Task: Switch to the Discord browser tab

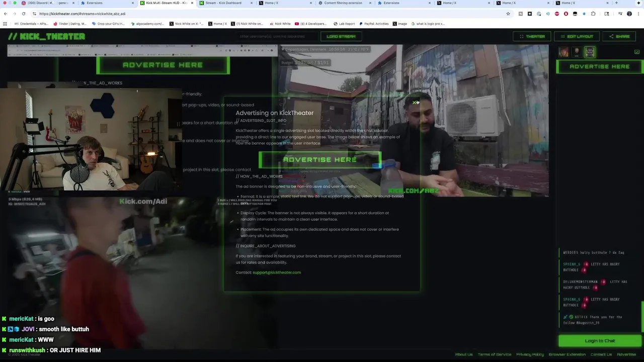Action: (46, 3)
